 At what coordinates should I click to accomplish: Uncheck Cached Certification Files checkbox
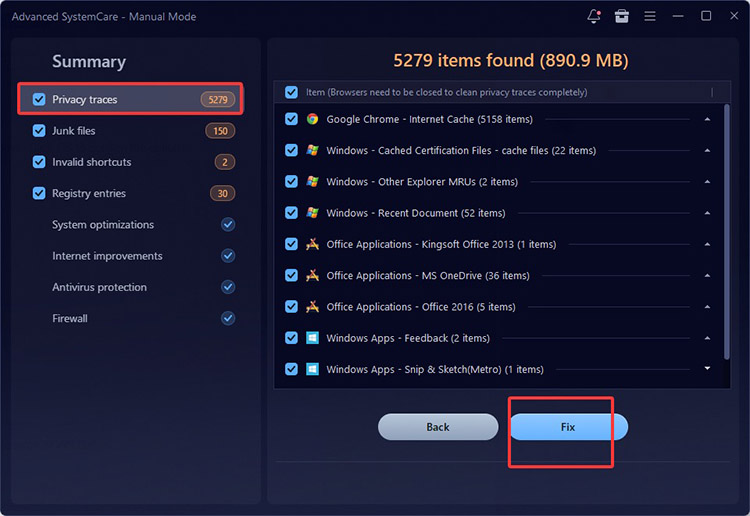click(x=291, y=150)
